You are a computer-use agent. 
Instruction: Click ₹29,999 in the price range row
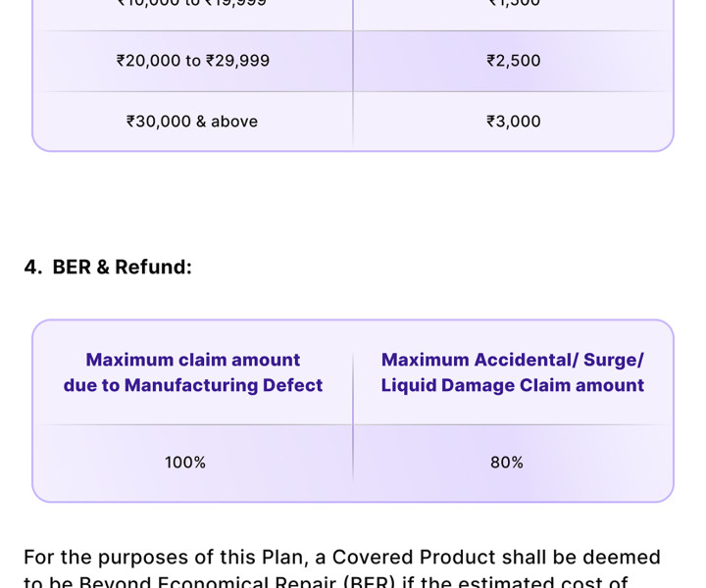point(238,61)
